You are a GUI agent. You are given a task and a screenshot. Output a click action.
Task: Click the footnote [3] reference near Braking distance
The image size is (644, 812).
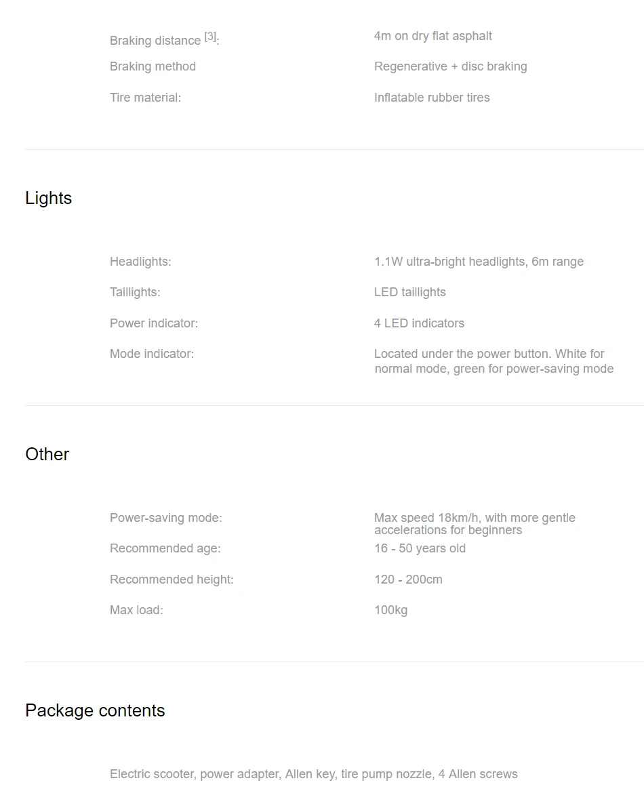(210, 36)
